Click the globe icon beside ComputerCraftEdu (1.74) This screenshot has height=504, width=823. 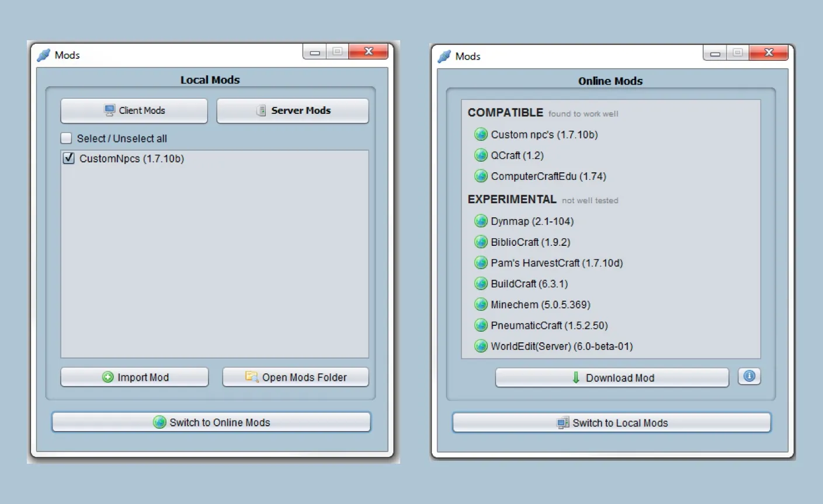[x=481, y=176]
